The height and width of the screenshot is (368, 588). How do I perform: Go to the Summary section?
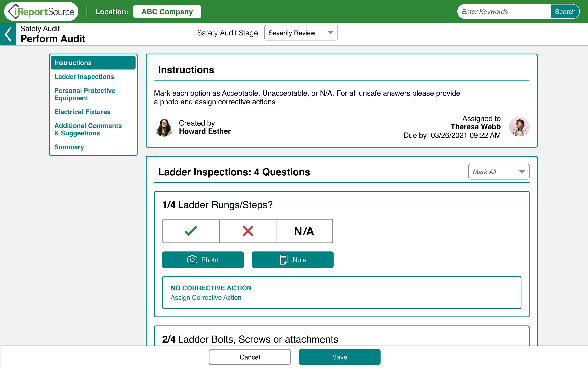click(69, 147)
